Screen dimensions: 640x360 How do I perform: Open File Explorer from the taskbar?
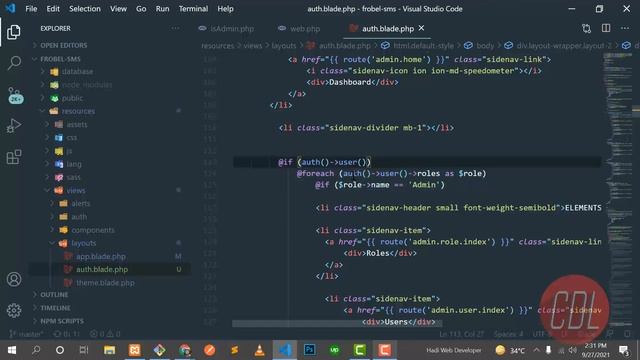(109, 350)
